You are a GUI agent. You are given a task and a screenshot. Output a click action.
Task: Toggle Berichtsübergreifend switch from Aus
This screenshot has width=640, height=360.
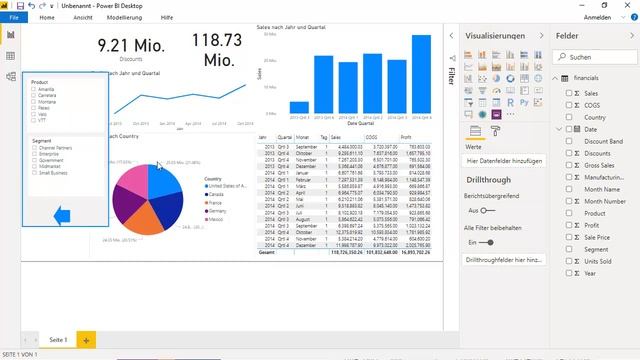point(487,211)
